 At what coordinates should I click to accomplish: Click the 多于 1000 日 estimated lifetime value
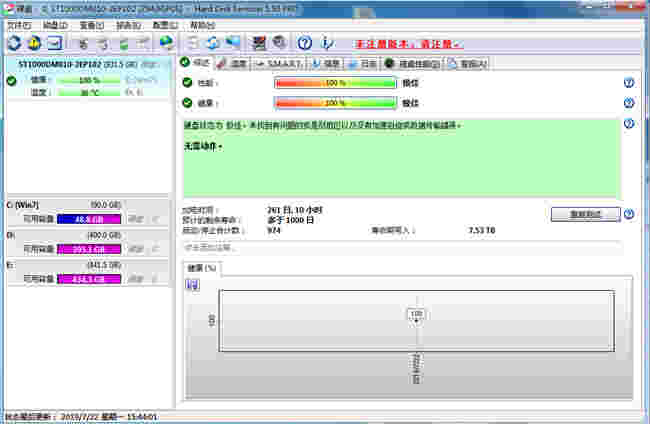(290, 220)
